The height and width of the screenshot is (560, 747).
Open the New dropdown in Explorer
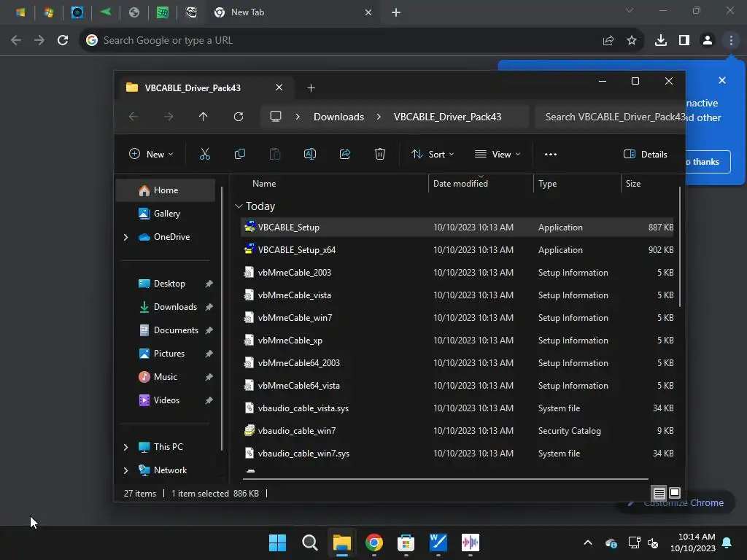(151, 155)
